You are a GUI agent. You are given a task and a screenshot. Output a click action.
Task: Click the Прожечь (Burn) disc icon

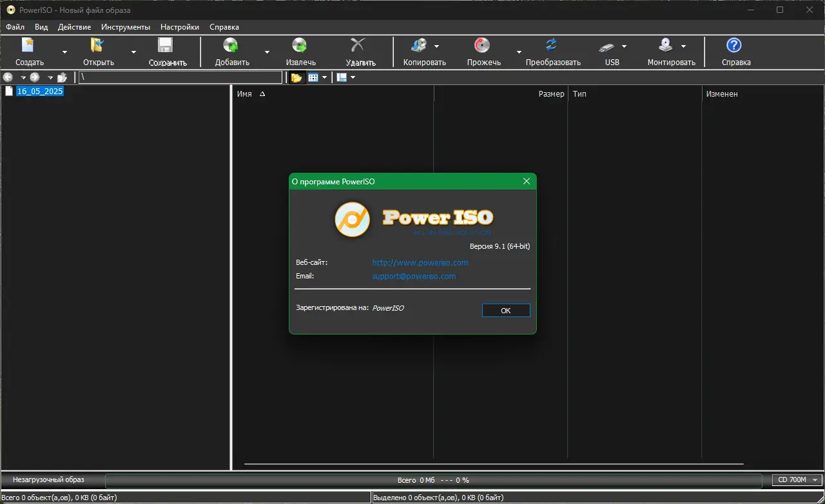(x=482, y=46)
